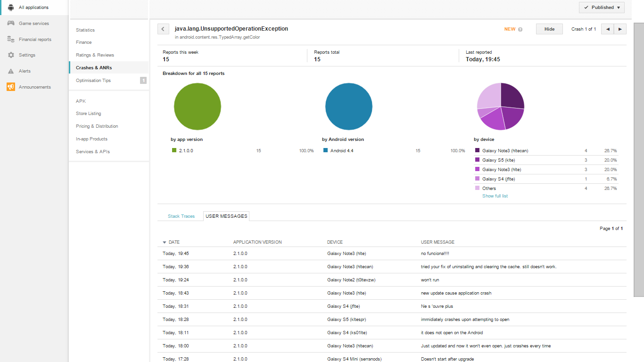Switch to the Stack Traces tab
This screenshot has height=362, width=644.
click(181, 216)
